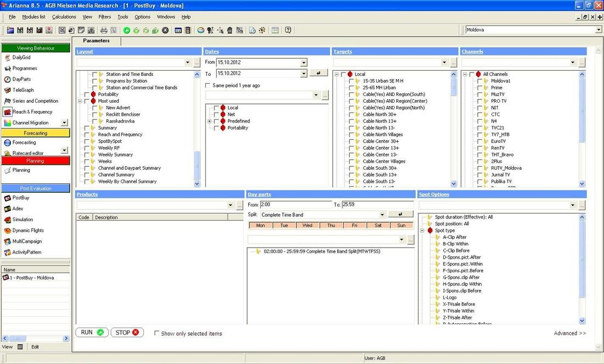Viewport: 604px width, 364px height.
Task: Click the Day parts To time field
Action: click(x=378, y=205)
